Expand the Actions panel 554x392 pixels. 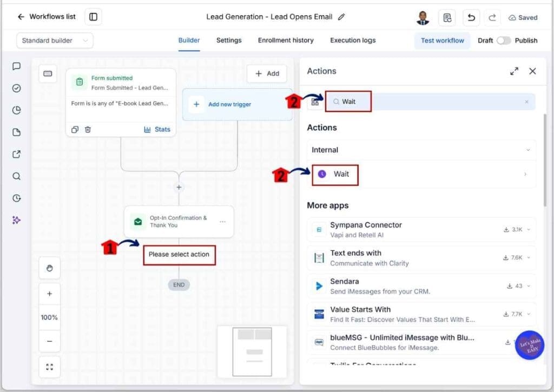pyautogui.click(x=514, y=71)
